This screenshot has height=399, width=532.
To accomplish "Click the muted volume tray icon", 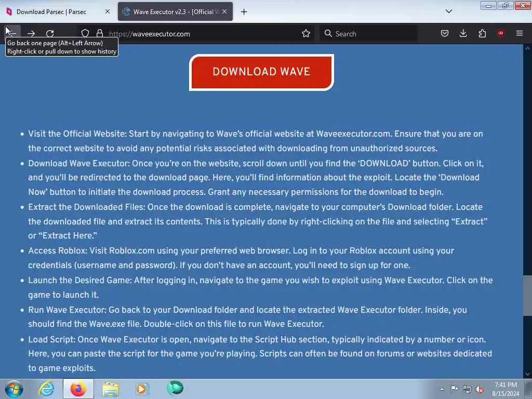I will click(480, 389).
